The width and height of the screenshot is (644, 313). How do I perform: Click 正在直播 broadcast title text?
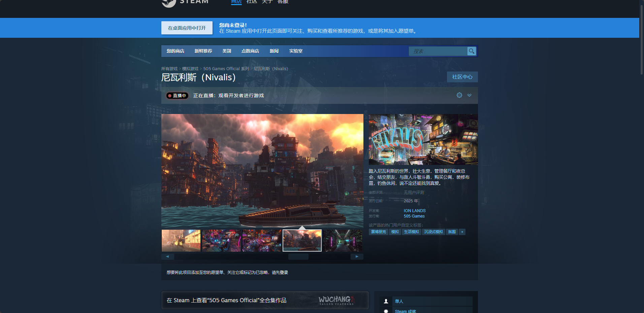(x=228, y=96)
